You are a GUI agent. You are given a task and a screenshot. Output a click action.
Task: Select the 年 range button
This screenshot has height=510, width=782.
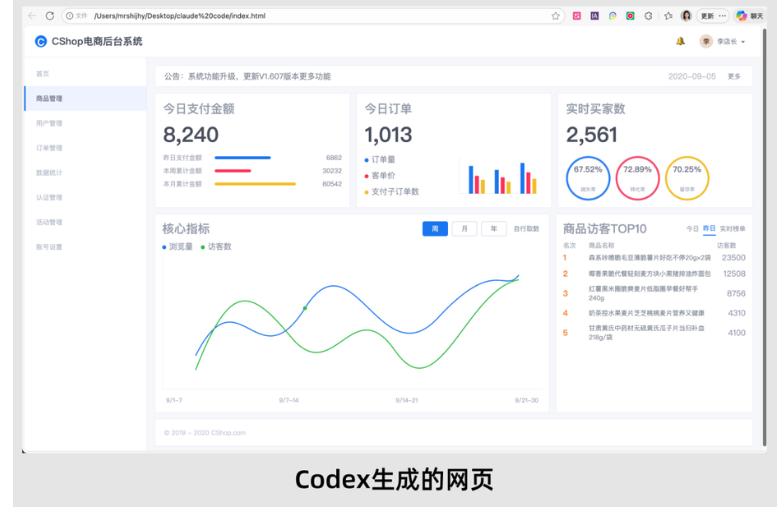(x=494, y=229)
